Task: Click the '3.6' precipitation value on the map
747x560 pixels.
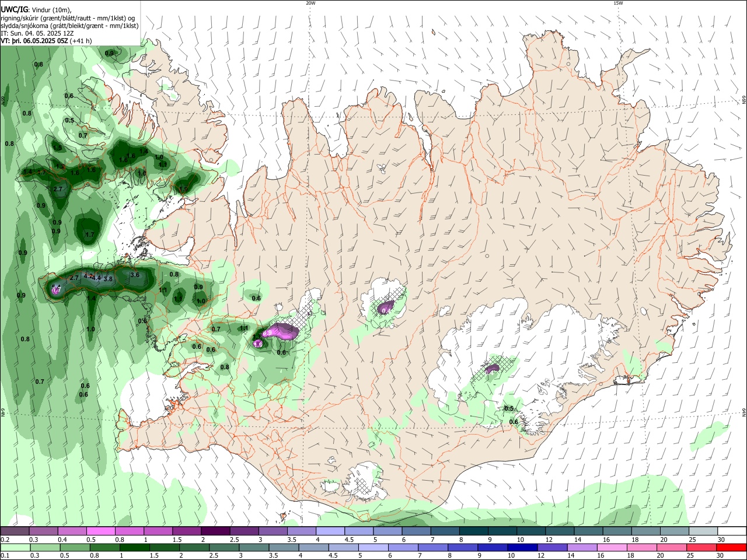Action: click(x=135, y=275)
